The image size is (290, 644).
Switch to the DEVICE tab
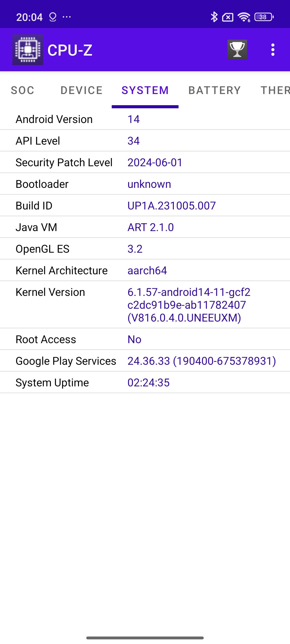(x=82, y=90)
